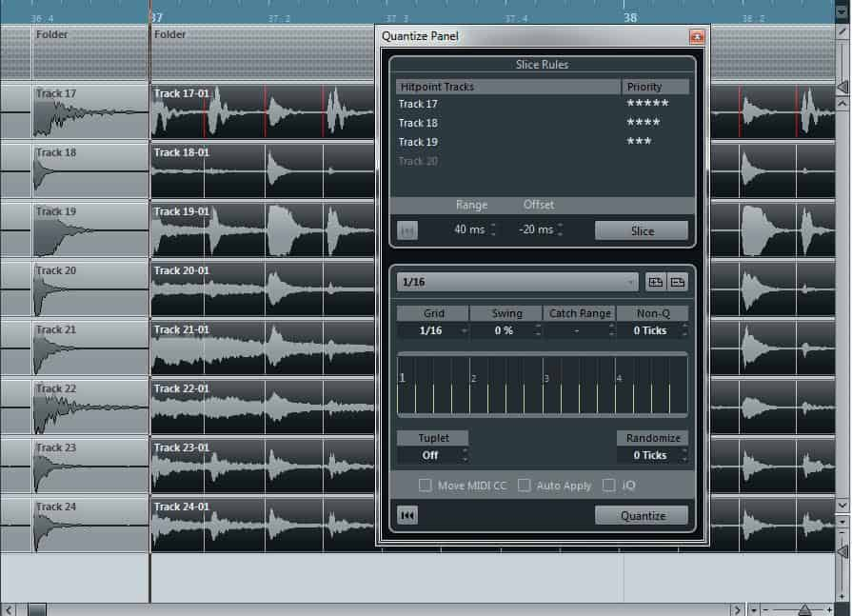The image size is (852, 616).
Task: Select Track 17 in Hitpoint Tracks list
Action: click(419, 104)
